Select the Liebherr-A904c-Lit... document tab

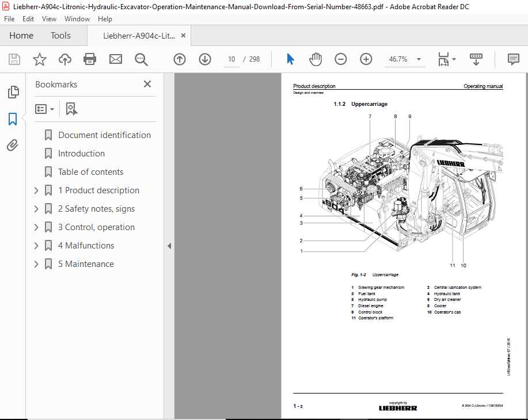pos(139,36)
